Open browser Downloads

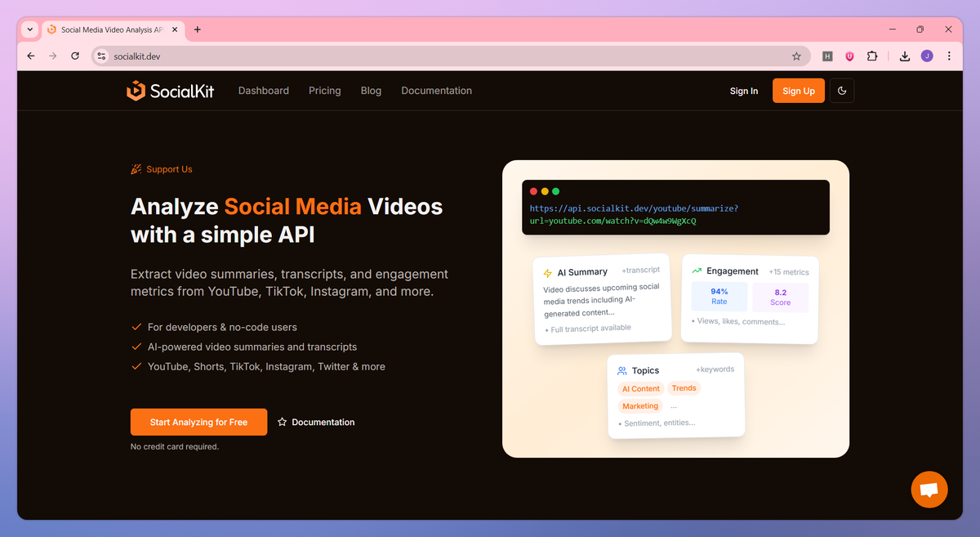pos(905,56)
